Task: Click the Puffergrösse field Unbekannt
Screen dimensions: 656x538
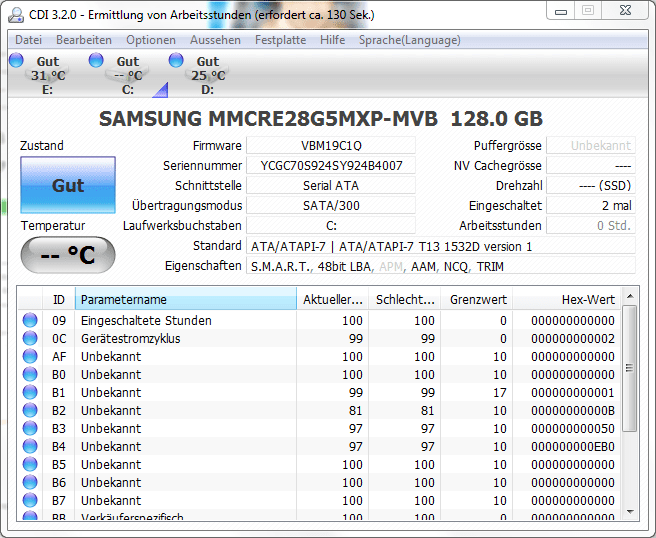Action: coord(591,146)
